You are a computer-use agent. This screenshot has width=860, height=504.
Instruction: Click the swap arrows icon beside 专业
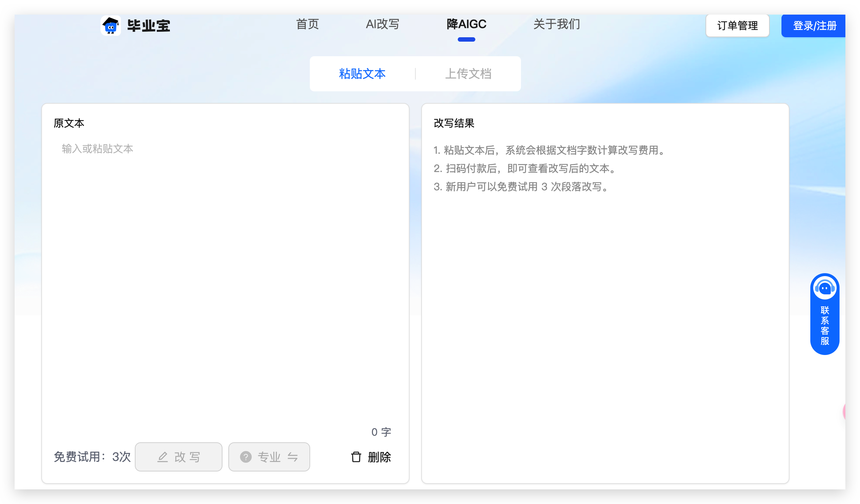coord(293,457)
